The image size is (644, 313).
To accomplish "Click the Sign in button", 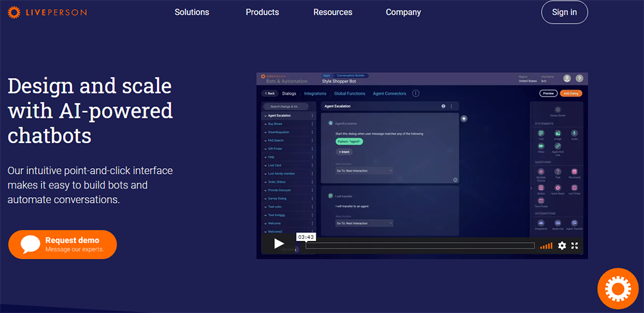I will pos(564,12).
